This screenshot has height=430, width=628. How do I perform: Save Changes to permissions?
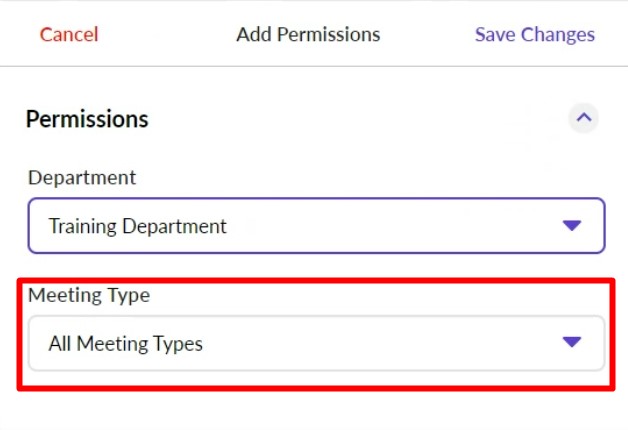[534, 35]
